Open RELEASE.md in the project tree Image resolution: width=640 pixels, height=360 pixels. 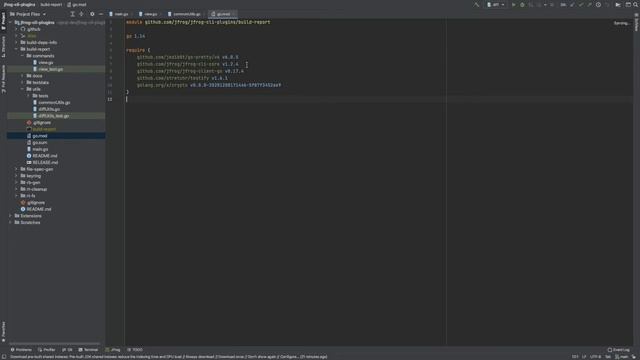coord(42,162)
